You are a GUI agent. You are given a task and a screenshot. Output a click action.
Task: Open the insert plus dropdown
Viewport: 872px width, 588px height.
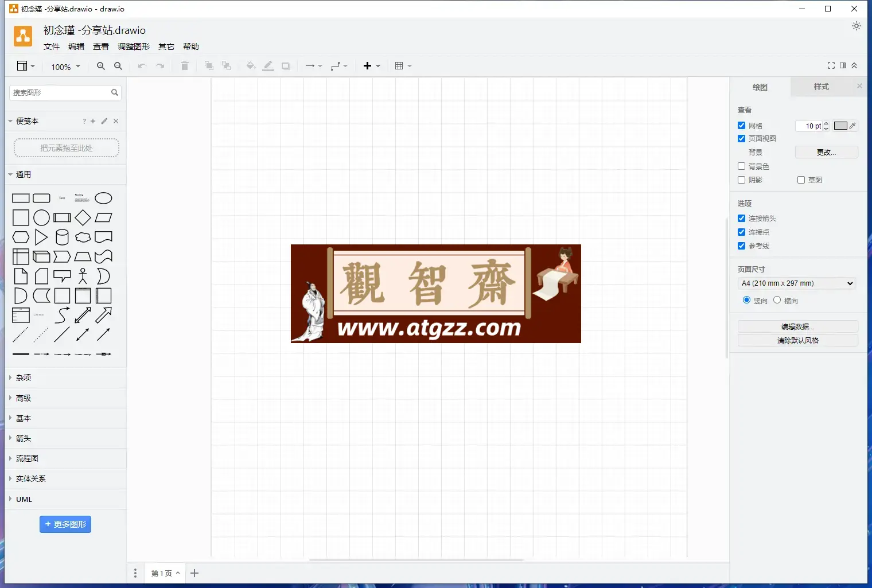(x=372, y=66)
